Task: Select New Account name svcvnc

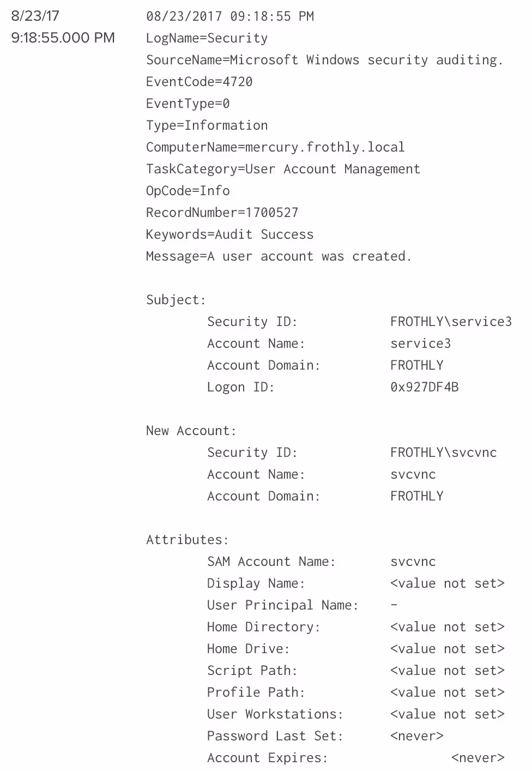Action: (x=413, y=474)
